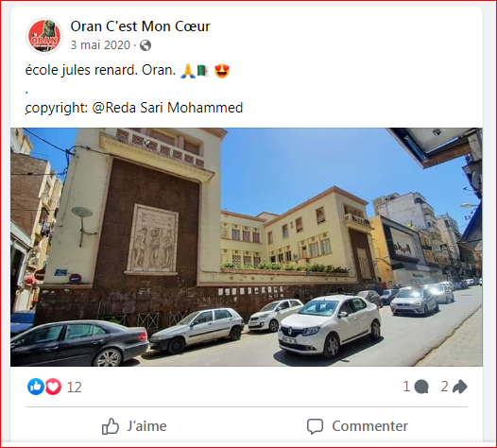Click the praying hands emoji
The image size is (497, 448).
pyautogui.click(x=188, y=71)
